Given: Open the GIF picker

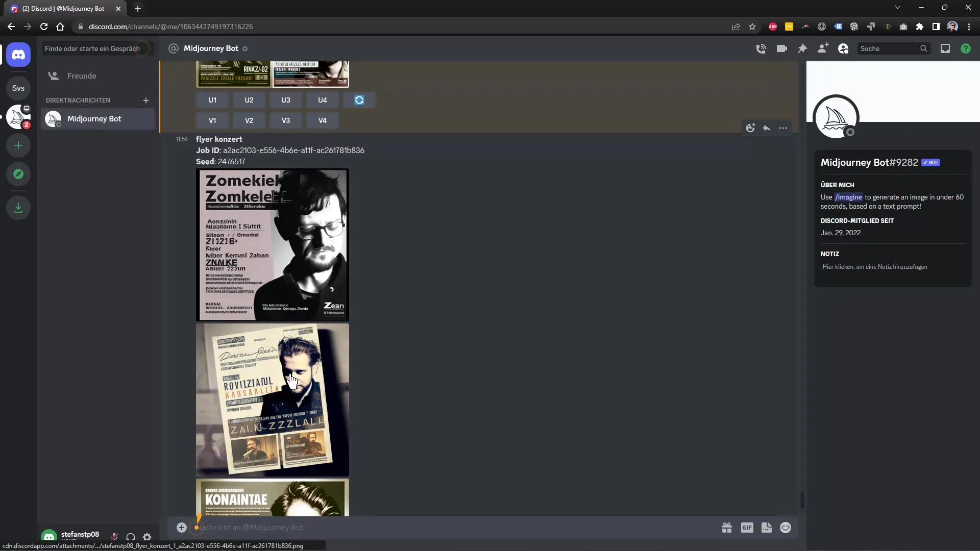Looking at the screenshot, I should click(x=747, y=528).
